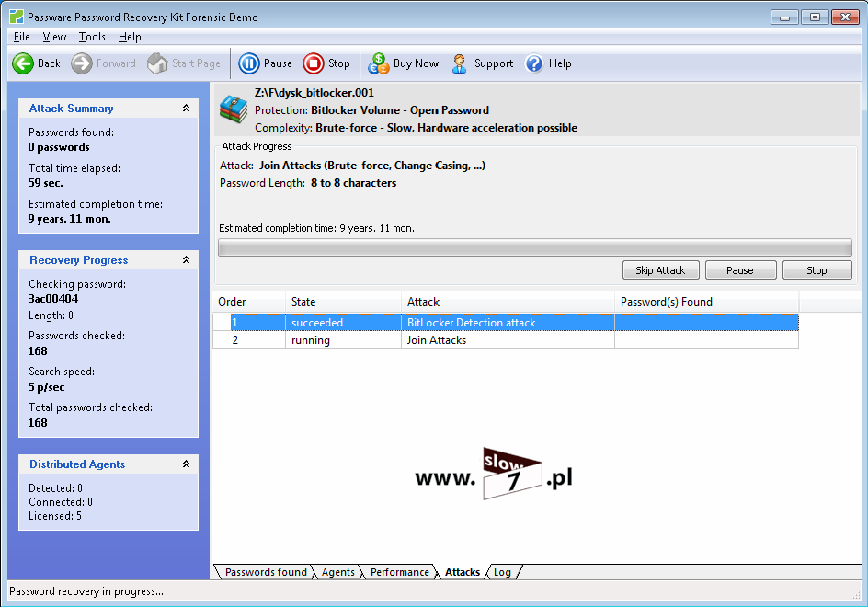Click the '59 sec.' elapsed time value
The image size is (868, 607).
[45, 183]
